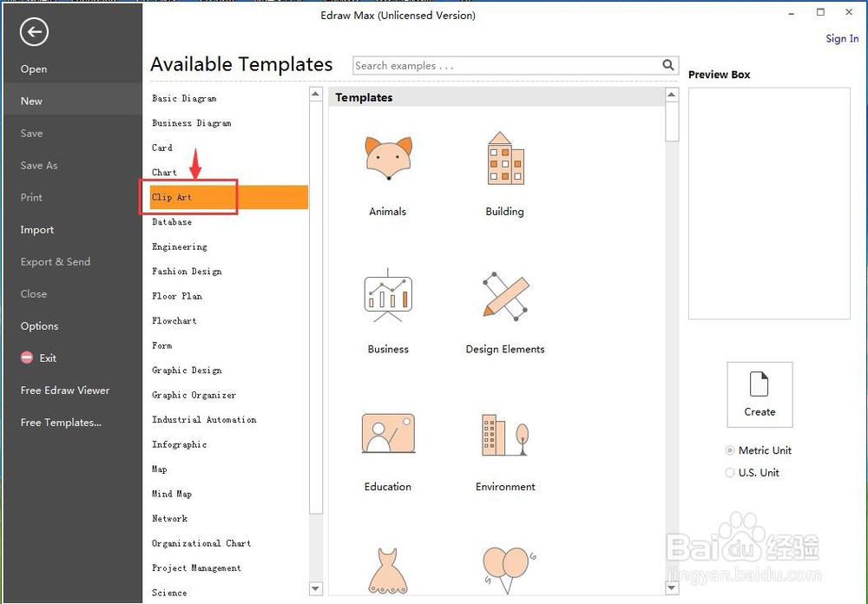Click the back arrow circle icon

coord(35,32)
